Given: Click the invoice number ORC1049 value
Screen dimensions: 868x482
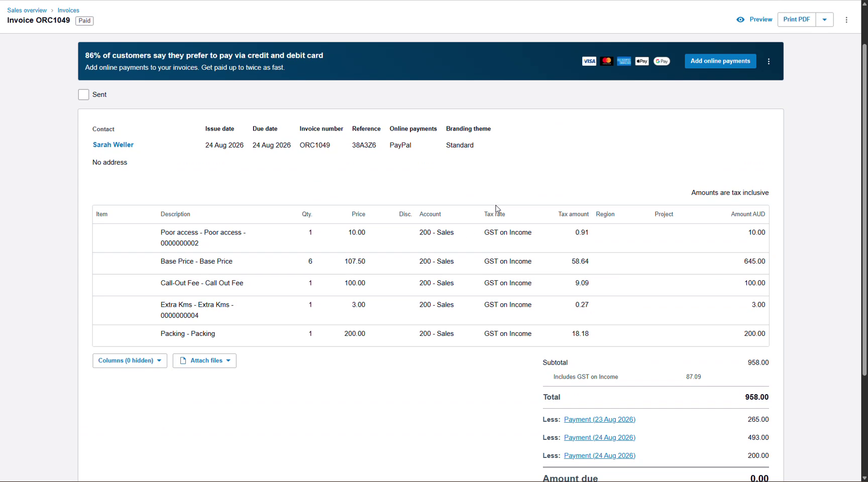Looking at the screenshot, I should click(315, 145).
